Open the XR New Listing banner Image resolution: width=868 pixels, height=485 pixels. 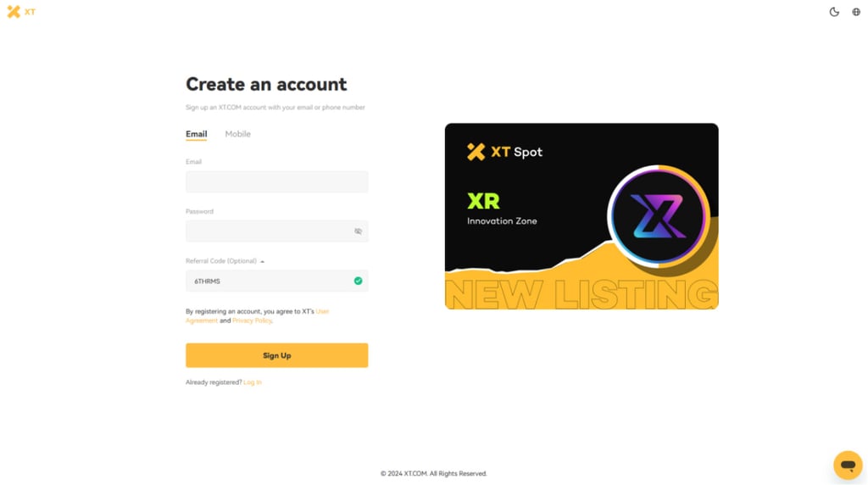pos(581,216)
